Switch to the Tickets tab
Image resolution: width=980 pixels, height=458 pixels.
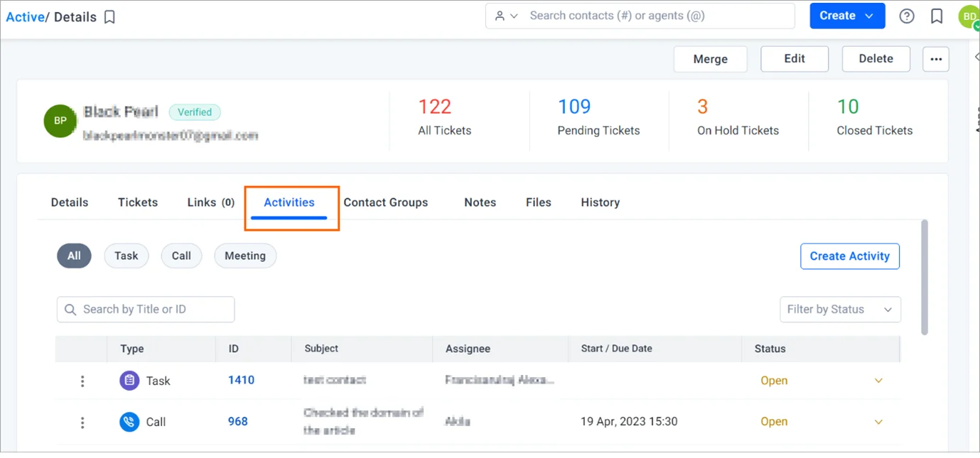click(137, 202)
